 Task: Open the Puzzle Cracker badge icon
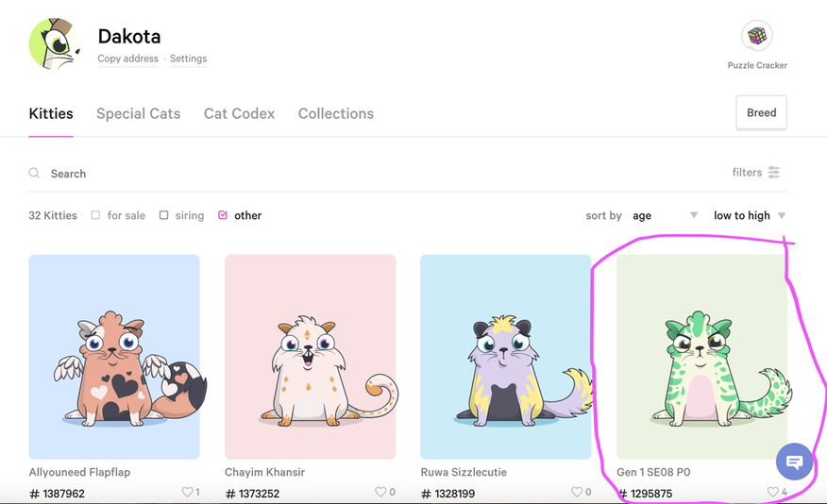(x=756, y=37)
